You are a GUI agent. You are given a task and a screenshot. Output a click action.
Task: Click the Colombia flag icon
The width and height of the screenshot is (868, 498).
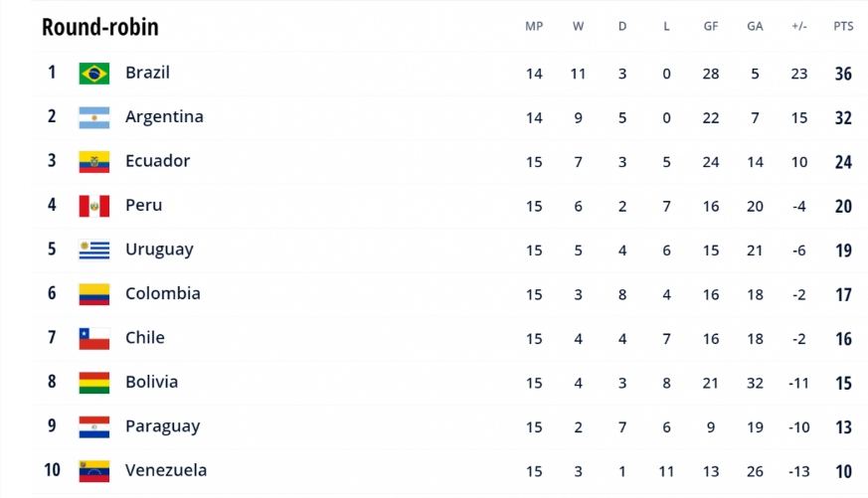point(94,294)
